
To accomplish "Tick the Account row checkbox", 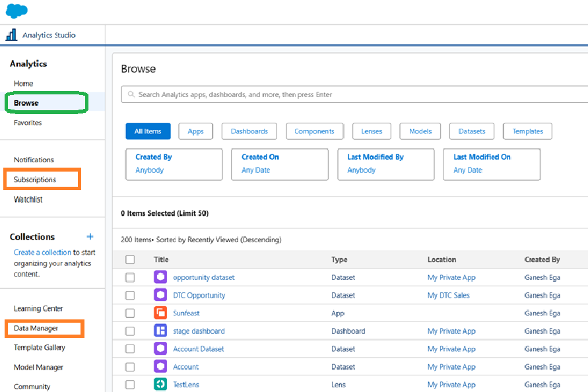I will 130,367.
